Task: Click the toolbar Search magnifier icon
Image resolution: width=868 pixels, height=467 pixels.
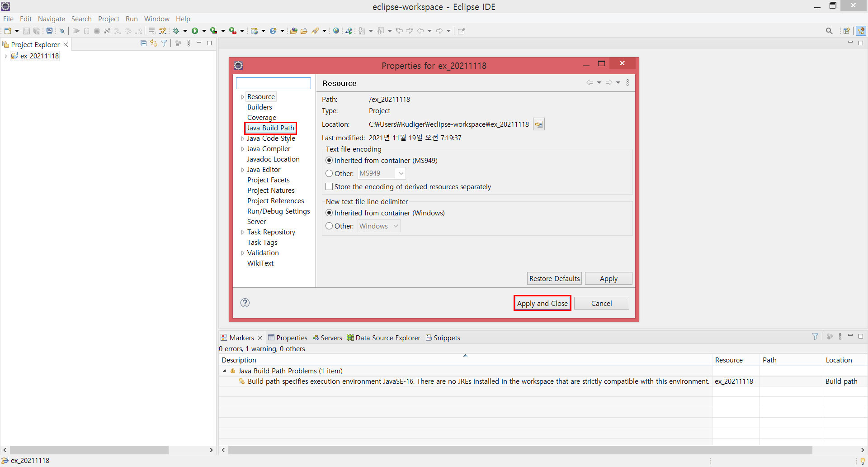Action: tap(829, 31)
